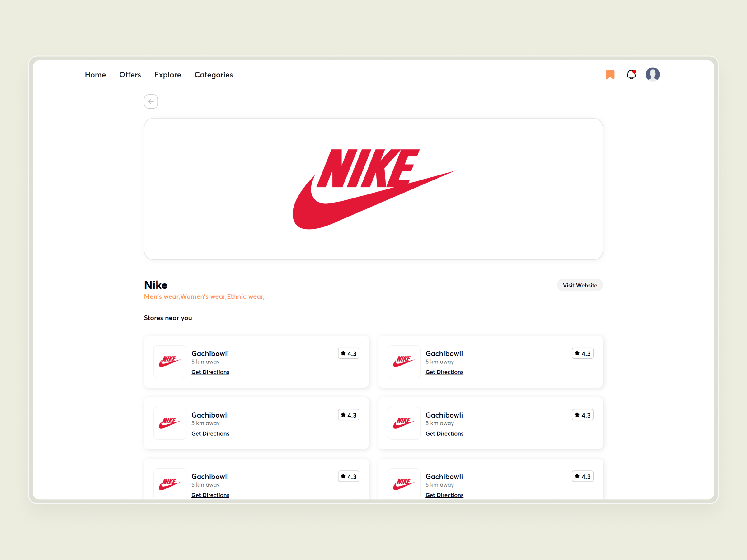Click the Nike logo icon on second-row left card
The height and width of the screenshot is (560, 747).
[170, 423]
